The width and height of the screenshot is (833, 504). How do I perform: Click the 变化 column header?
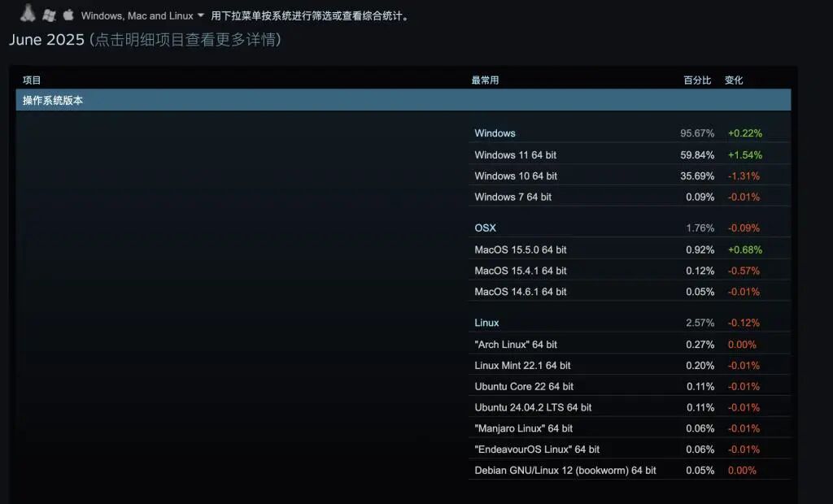click(x=734, y=80)
